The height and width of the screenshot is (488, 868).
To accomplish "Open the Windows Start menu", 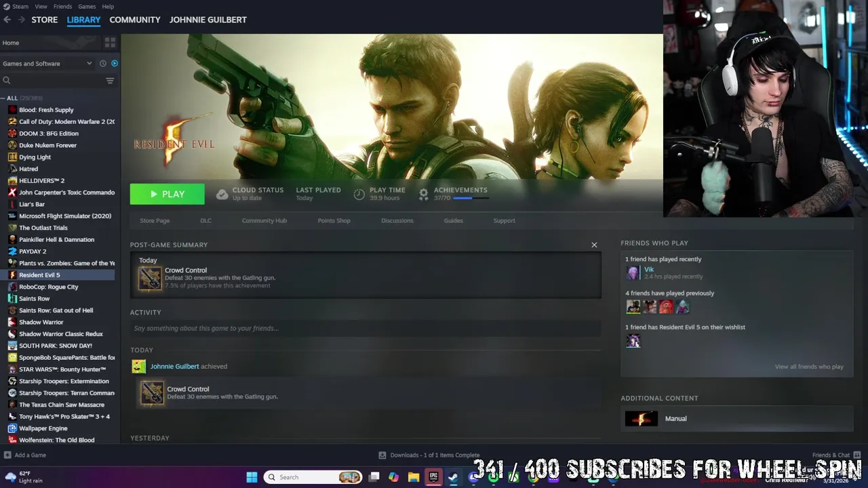I will click(252, 477).
